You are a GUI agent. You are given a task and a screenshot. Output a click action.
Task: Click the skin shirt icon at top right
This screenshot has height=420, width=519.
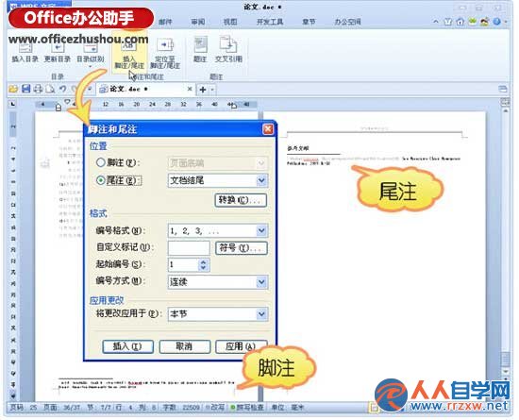point(448,22)
